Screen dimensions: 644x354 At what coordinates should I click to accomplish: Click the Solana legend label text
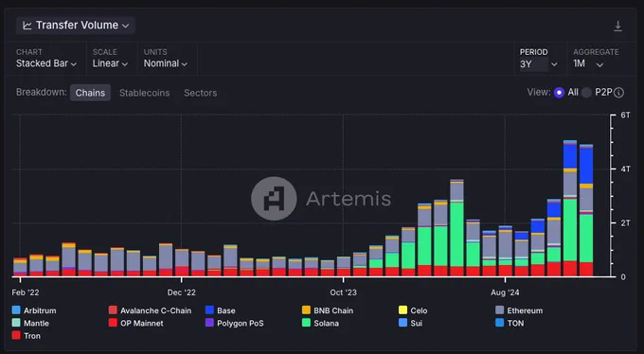(326, 323)
